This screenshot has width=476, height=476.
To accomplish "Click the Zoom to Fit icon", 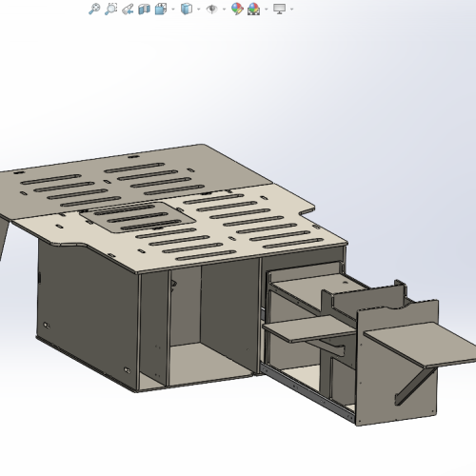I will click(94, 9).
